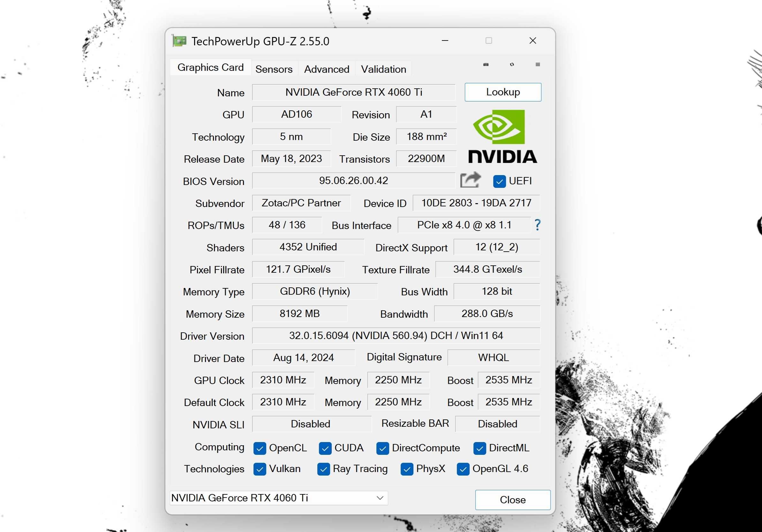Image resolution: width=762 pixels, height=532 pixels.
Task: Click the ROPs/TMUs value 48 / 136
Action: tap(287, 225)
